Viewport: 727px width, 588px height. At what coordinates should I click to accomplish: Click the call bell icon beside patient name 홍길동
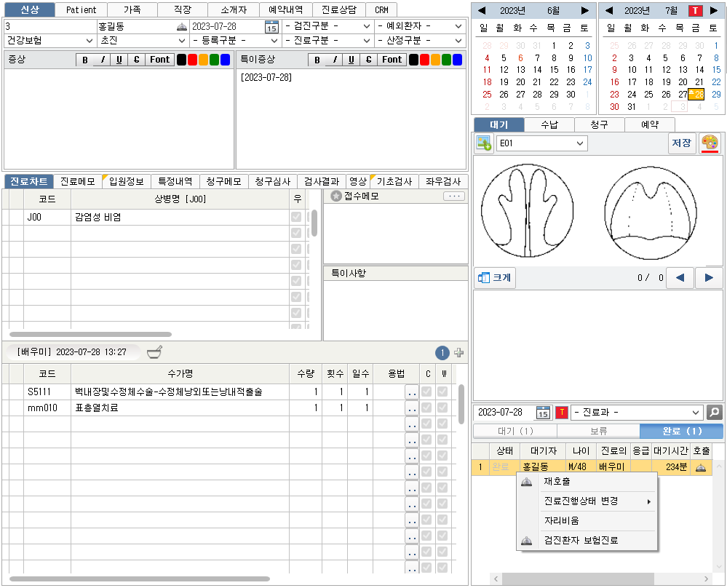click(x=181, y=26)
